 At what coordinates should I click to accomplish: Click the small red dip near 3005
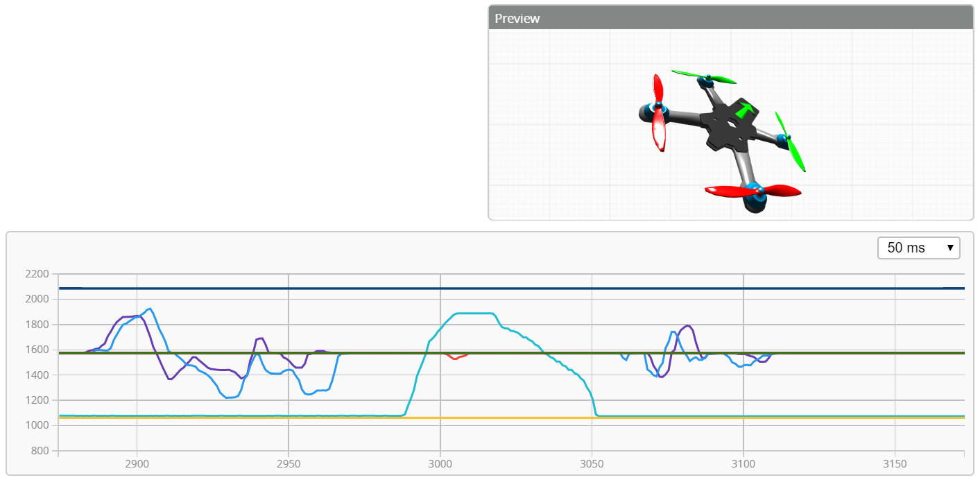point(454,357)
